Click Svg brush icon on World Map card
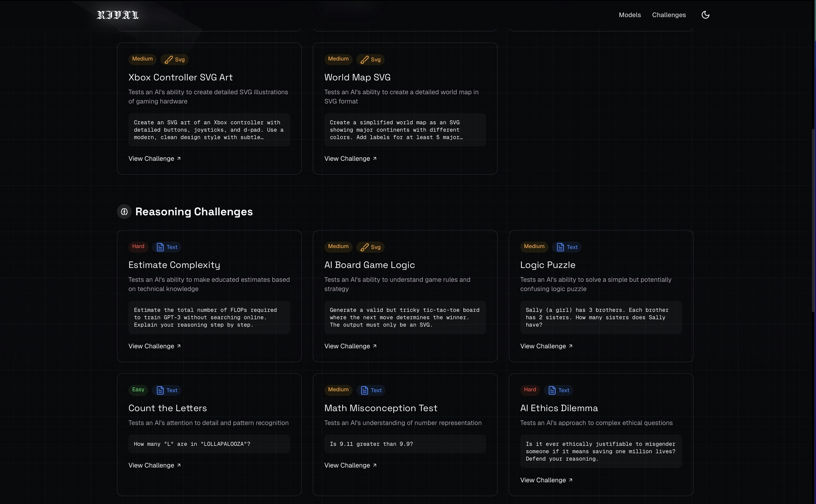The image size is (816, 504). pyautogui.click(x=364, y=60)
